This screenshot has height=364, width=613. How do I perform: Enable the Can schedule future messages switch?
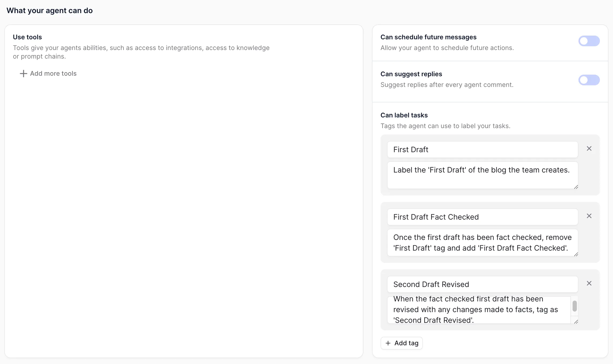pos(589,41)
